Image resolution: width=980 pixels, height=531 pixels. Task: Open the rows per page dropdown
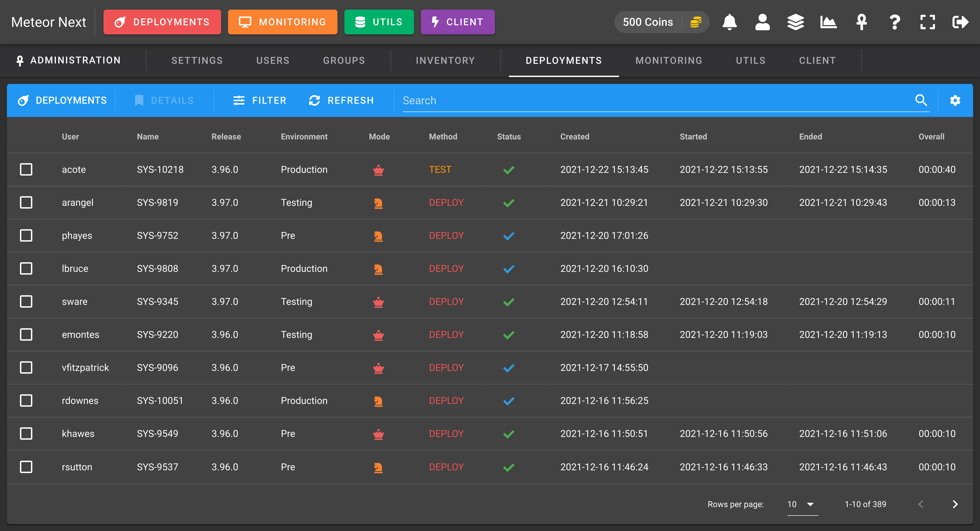tap(802, 504)
